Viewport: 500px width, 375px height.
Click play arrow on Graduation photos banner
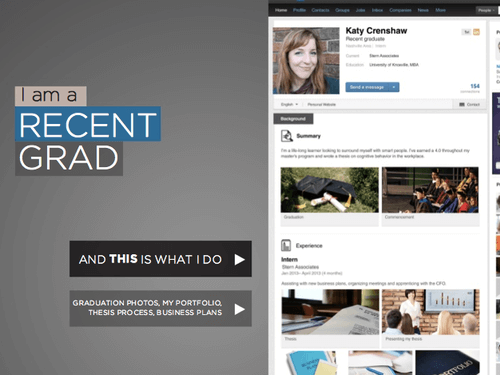point(239,309)
